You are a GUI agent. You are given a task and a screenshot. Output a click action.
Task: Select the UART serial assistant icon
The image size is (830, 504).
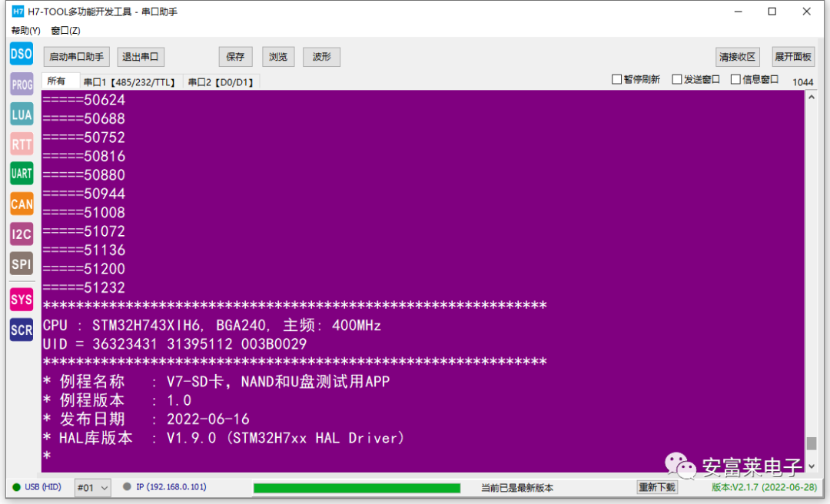pos(22,174)
